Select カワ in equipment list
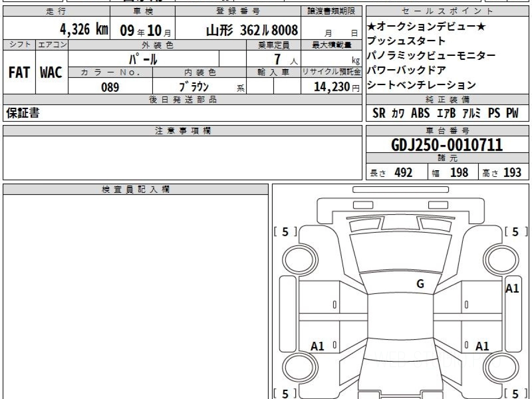 click(x=398, y=113)
